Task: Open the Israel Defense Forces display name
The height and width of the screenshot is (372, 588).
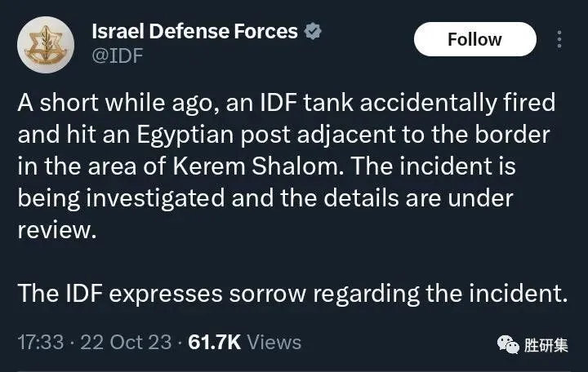Action: point(194,32)
